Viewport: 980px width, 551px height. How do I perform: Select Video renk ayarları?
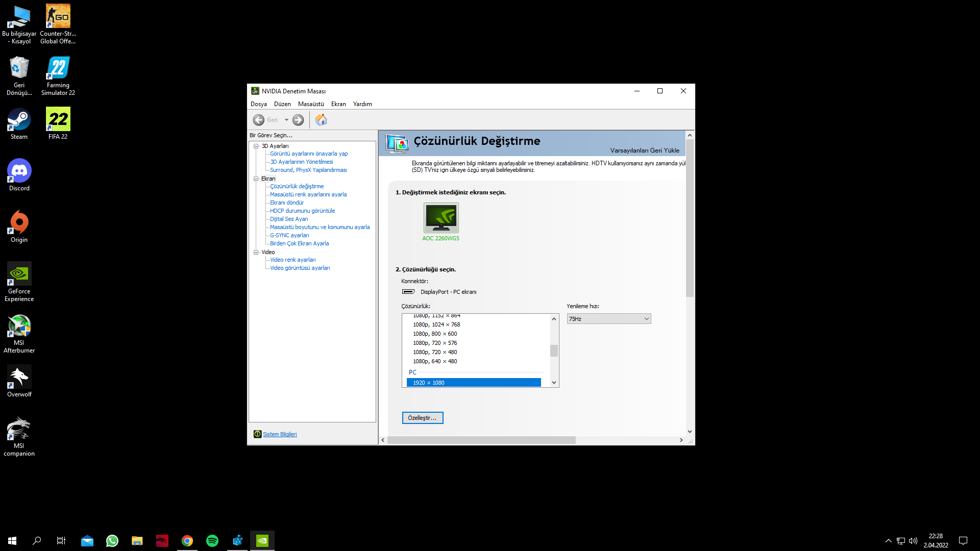point(292,260)
